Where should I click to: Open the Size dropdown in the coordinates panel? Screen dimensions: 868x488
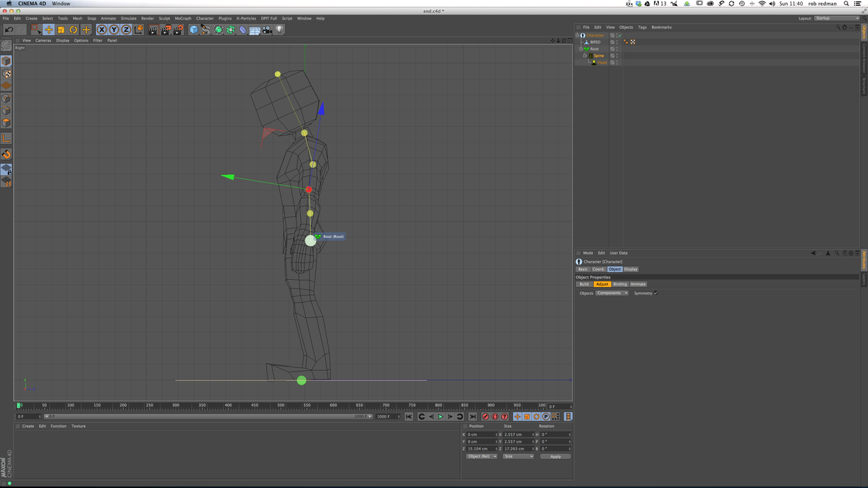tap(518, 456)
